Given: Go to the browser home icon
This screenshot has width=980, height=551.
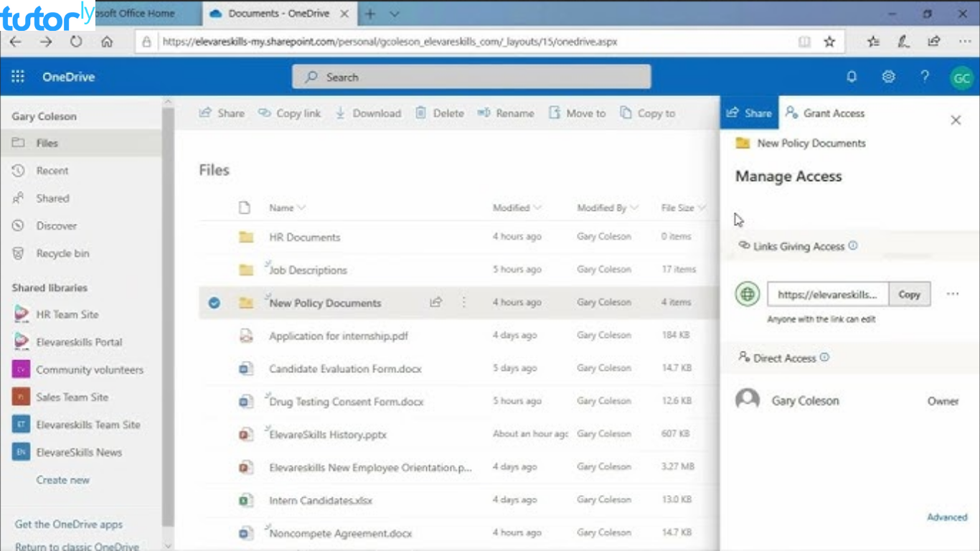Looking at the screenshot, I should pyautogui.click(x=107, y=42).
